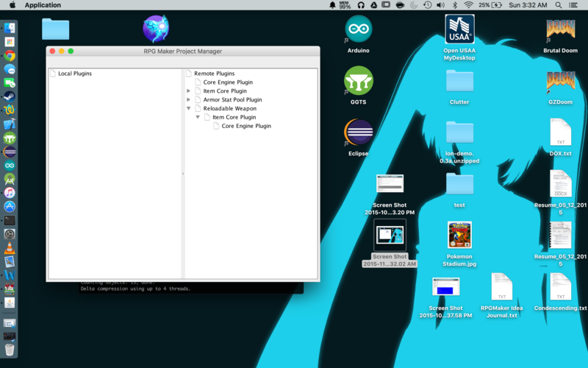This screenshot has width=588, height=368.
Task: Collapse the nested Item Core Plugin node
Action: click(198, 118)
